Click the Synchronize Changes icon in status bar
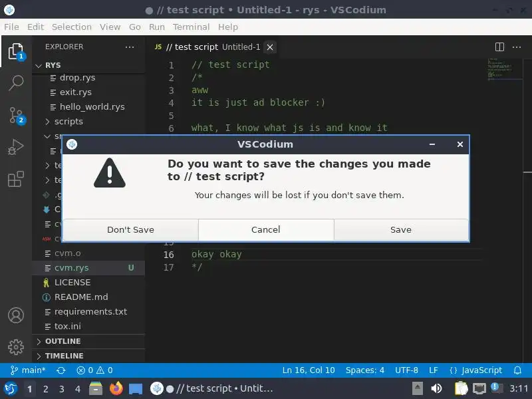This screenshot has height=399, width=532. click(61, 370)
